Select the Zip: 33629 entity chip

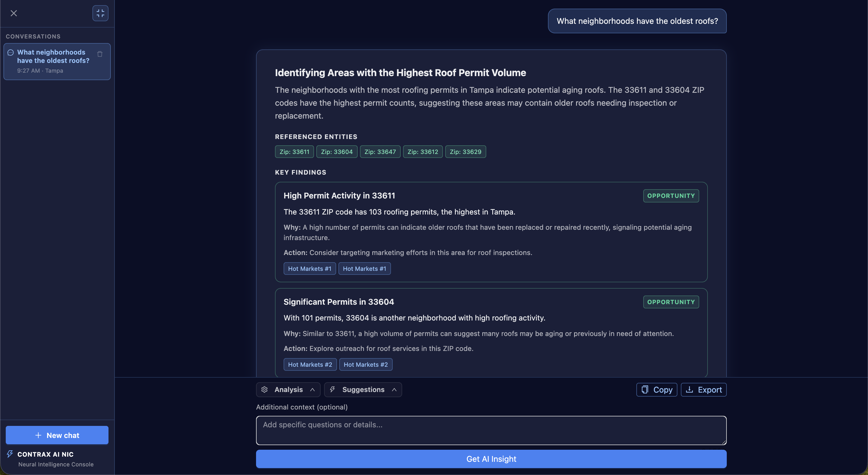(x=465, y=152)
